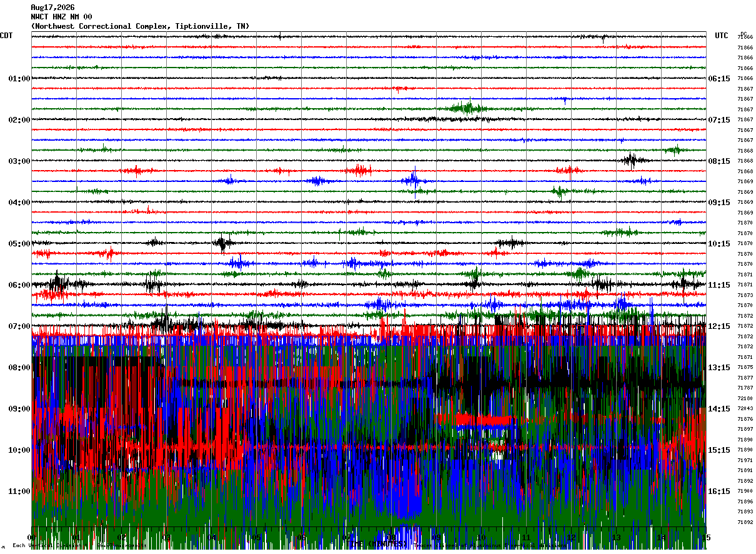This screenshot has width=756, height=554.
Task: Click the 08:15 UTC time label
Action: pos(719,161)
